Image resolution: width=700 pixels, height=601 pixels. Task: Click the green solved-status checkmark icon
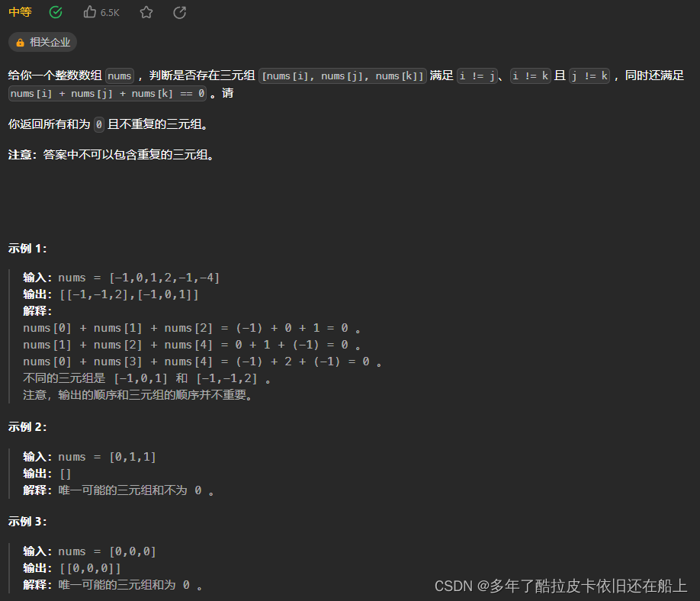54,12
